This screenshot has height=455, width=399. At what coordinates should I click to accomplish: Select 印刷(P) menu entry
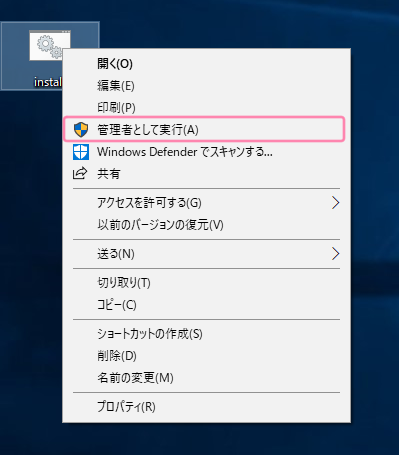pos(206,107)
